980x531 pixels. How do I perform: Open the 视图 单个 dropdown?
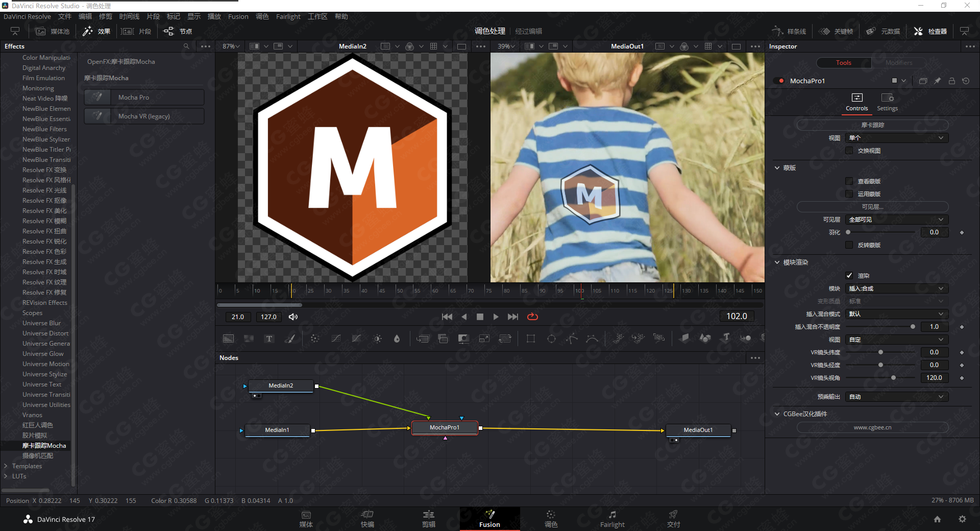897,138
